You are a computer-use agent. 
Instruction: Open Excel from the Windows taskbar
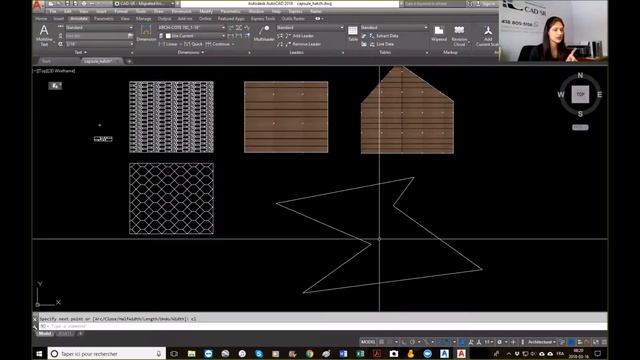click(360, 353)
